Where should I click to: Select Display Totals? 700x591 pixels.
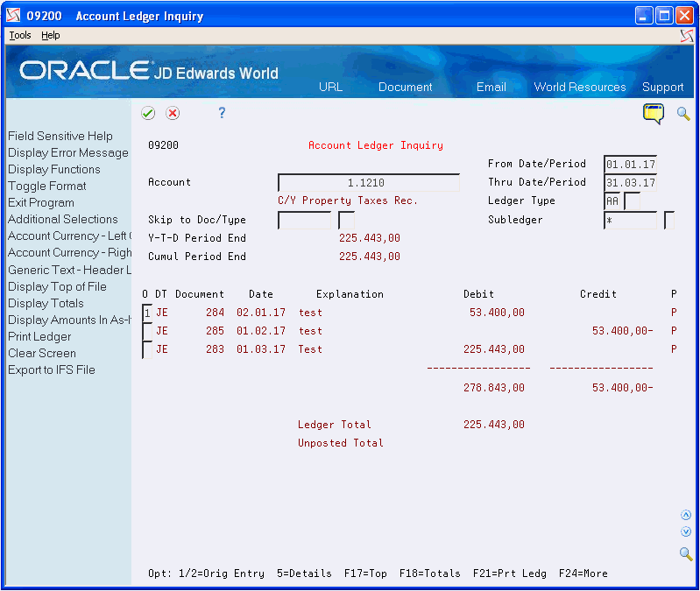tap(46, 303)
